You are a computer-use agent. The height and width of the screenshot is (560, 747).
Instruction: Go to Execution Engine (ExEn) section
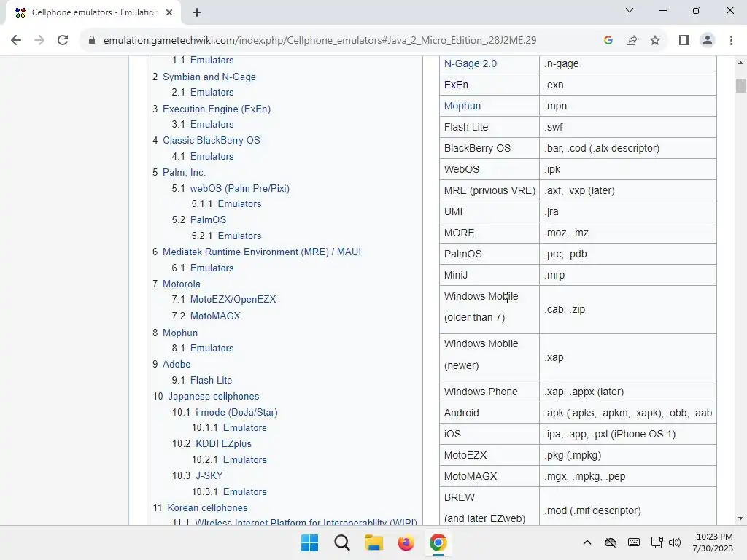click(216, 109)
